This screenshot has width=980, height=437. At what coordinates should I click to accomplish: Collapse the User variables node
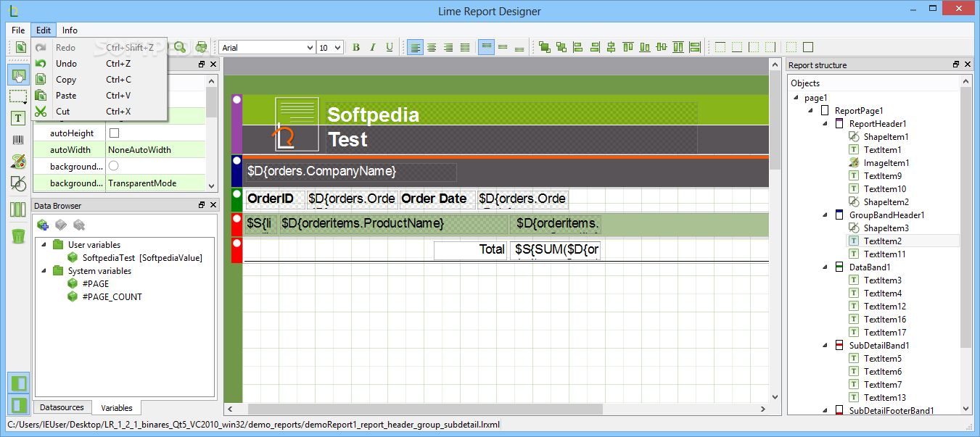pos(44,245)
